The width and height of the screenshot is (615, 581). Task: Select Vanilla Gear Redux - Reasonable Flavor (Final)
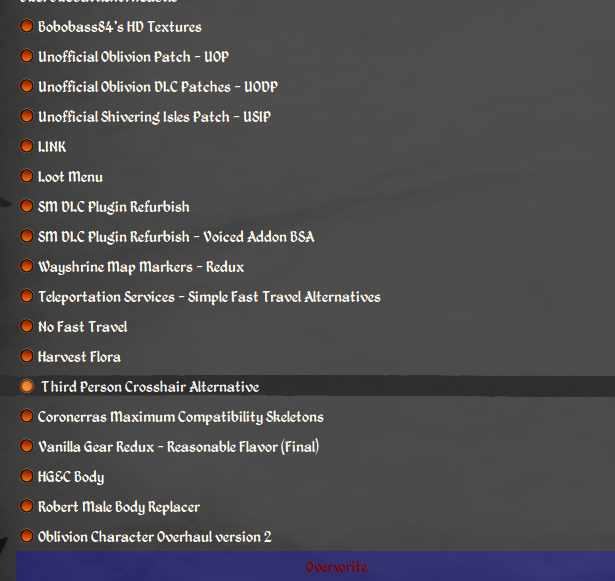pos(178,447)
